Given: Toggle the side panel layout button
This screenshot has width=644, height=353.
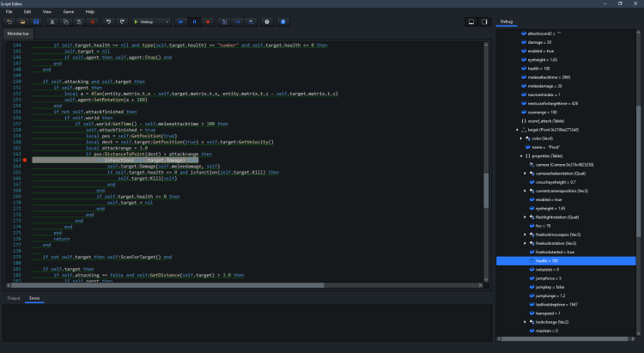Looking at the screenshot, I should 485,21.
